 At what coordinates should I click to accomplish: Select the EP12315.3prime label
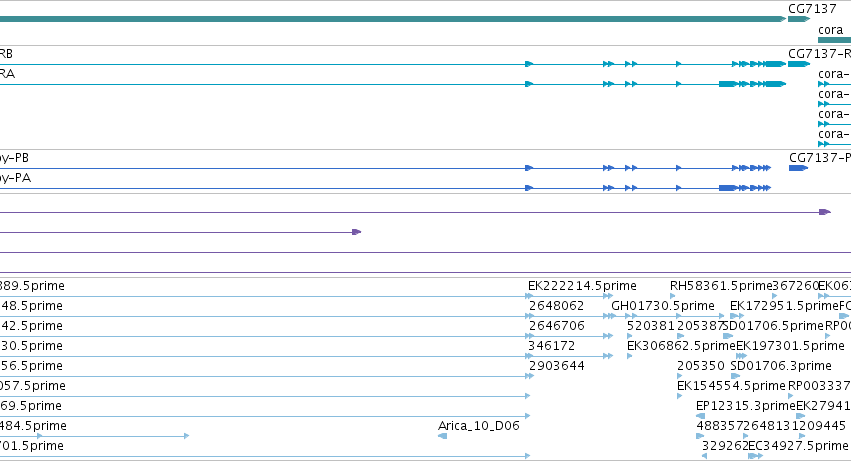(746, 406)
